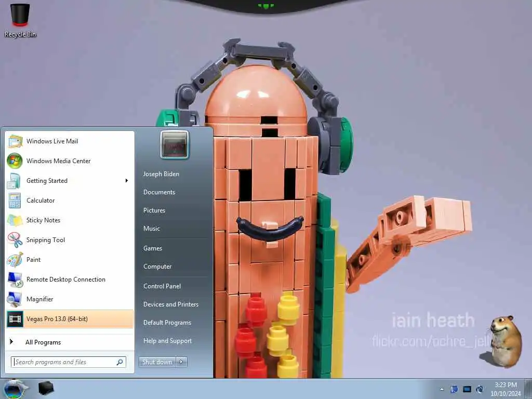Viewport: 532px width, 399px height.
Task: Open Devices and Printers
Action: pyautogui.click(x=170, y=304)
